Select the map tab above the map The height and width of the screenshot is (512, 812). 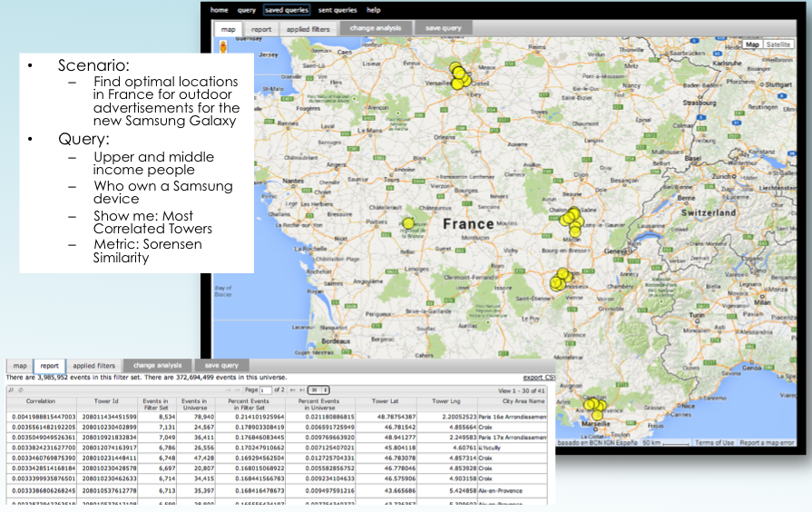point(228,29)
